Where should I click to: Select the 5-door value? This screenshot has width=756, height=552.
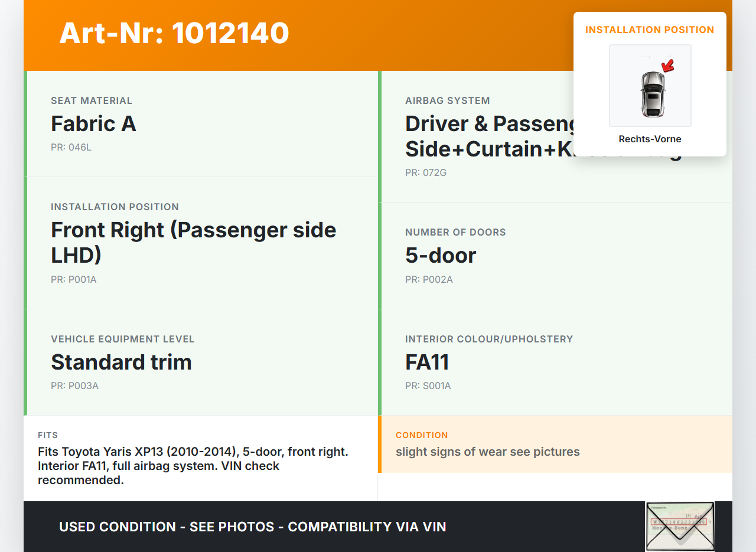click(x=441, y=256)
